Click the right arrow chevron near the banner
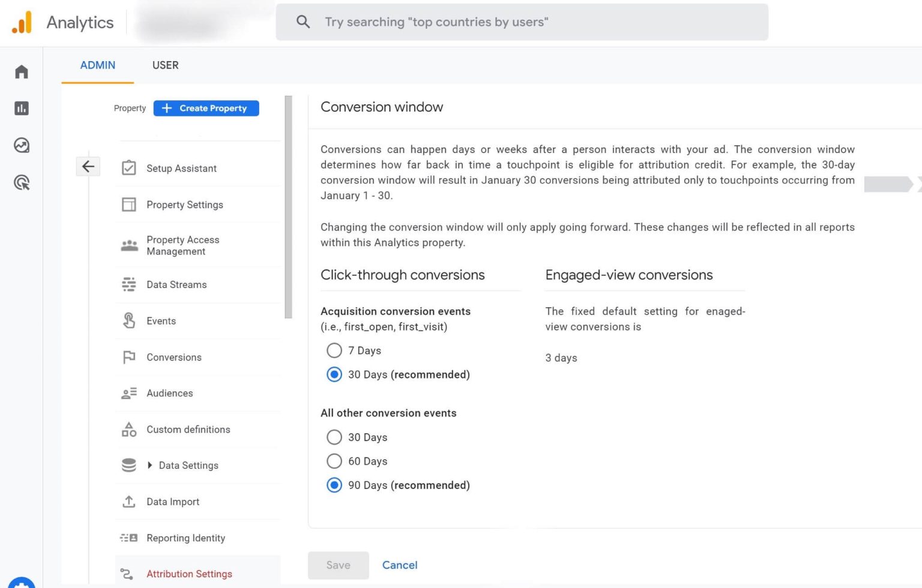This screenshot has height=588, width=922. [x=918, y=185]
